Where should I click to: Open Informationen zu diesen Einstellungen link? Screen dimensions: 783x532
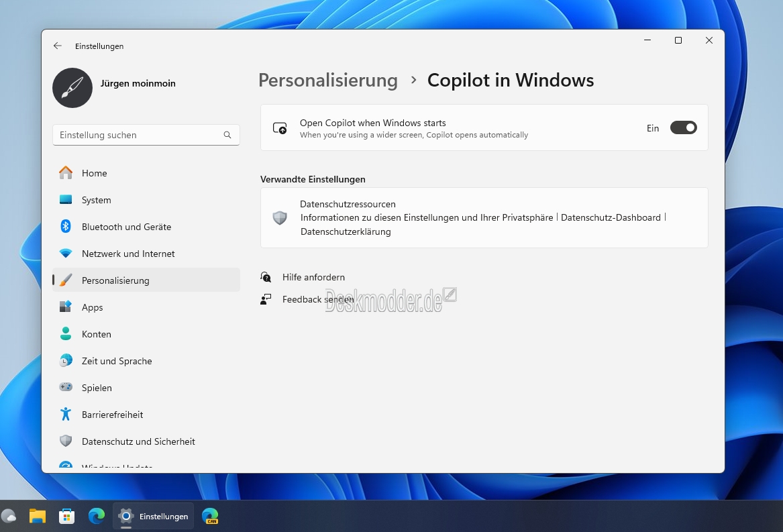427,218
